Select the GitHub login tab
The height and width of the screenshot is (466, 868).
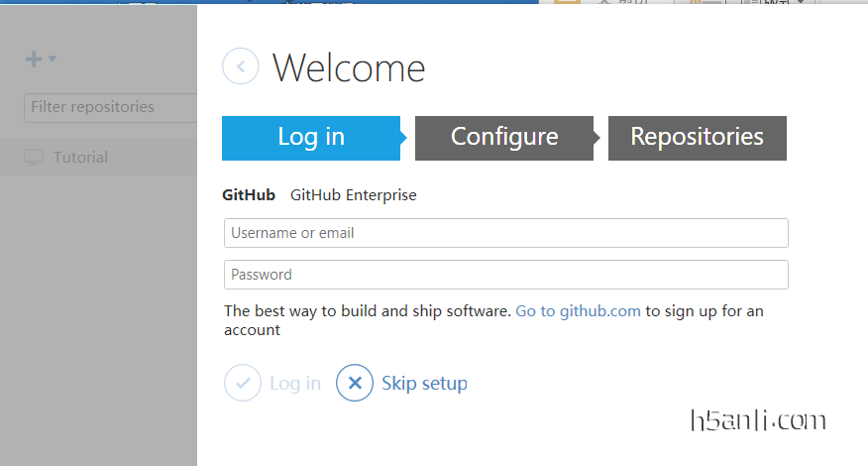(x=249, y=195)
